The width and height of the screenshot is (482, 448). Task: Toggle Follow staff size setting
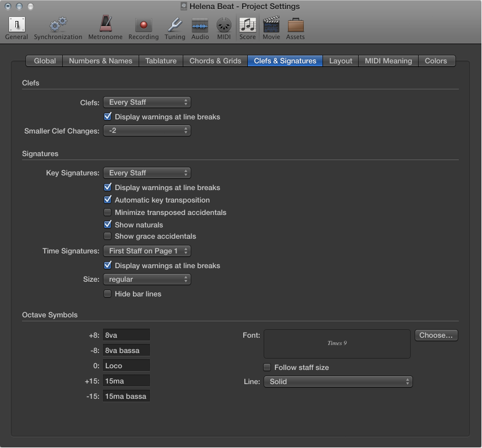click(x=266, y=367)
